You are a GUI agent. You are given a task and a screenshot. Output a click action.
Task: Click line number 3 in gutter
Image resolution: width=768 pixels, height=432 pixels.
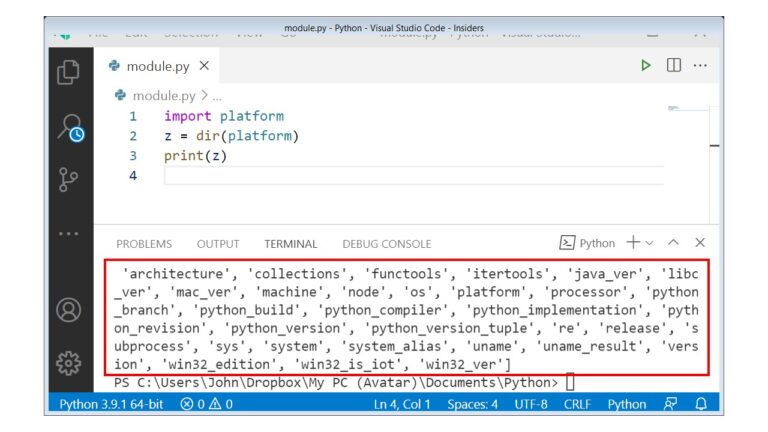pyautogui.click(x=133, y=156)
